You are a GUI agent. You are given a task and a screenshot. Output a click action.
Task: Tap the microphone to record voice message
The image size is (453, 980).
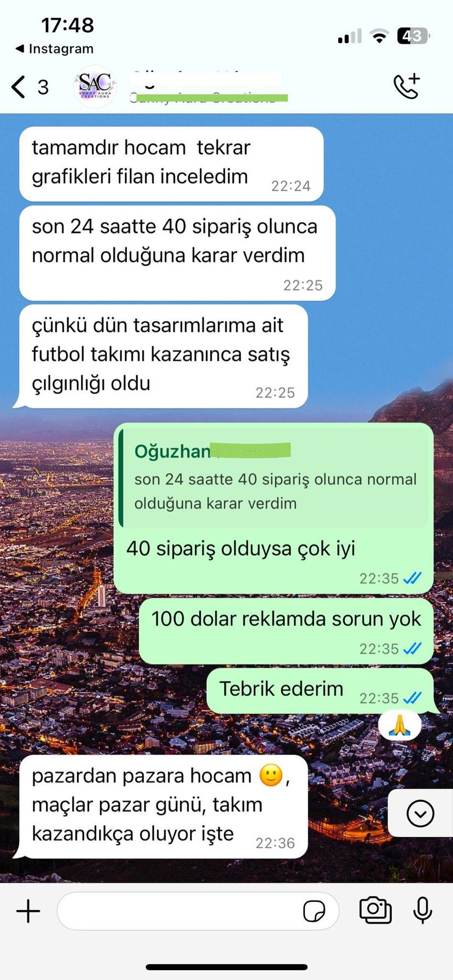point(422,911)
